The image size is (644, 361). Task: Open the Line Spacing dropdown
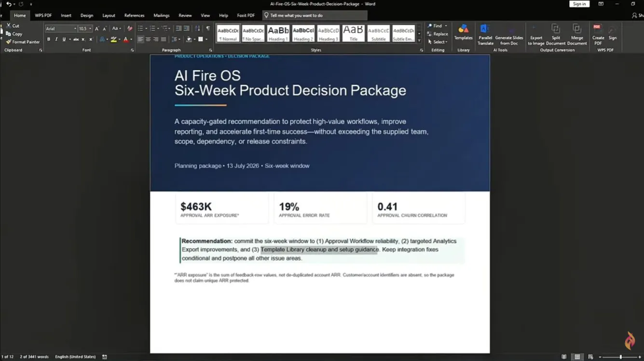click(176, 39)
